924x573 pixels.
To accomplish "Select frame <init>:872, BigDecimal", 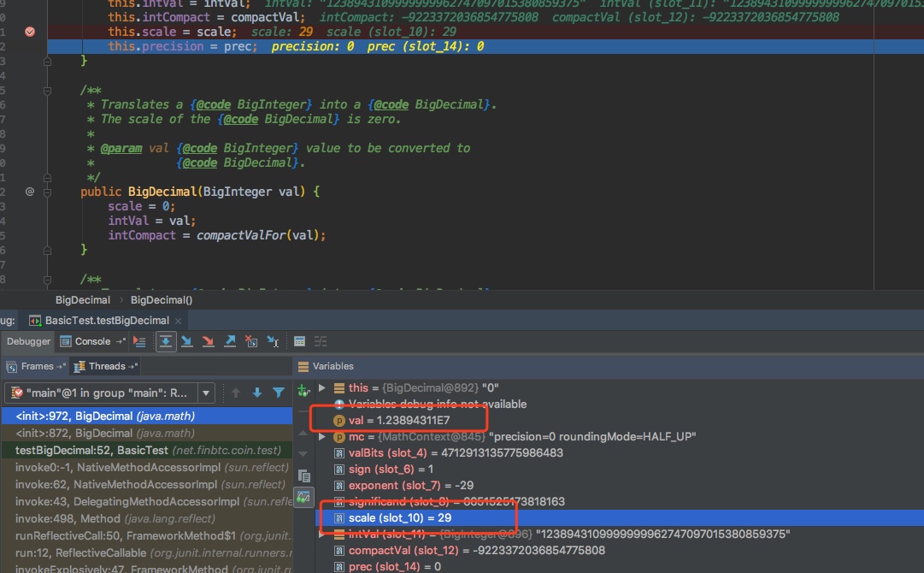I will tap(147, 434).
